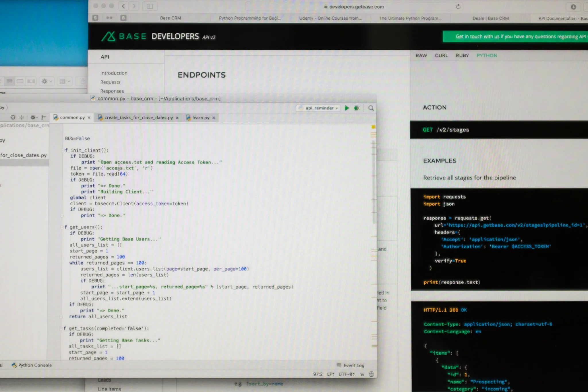Reload the Safari page
The width and height of the screenshot is (588, 392).
tap(458, 6)
